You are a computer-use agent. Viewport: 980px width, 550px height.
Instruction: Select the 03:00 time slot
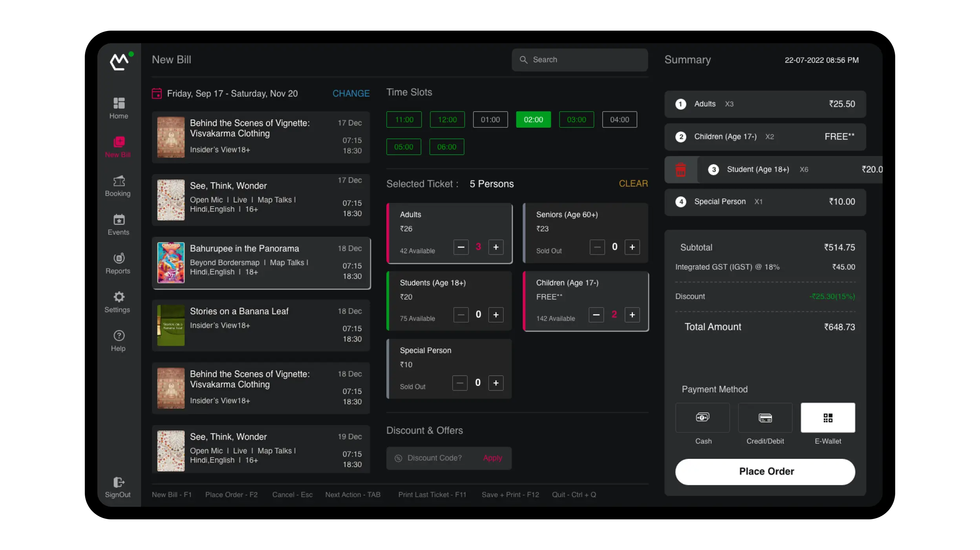[x=576, y=119]
